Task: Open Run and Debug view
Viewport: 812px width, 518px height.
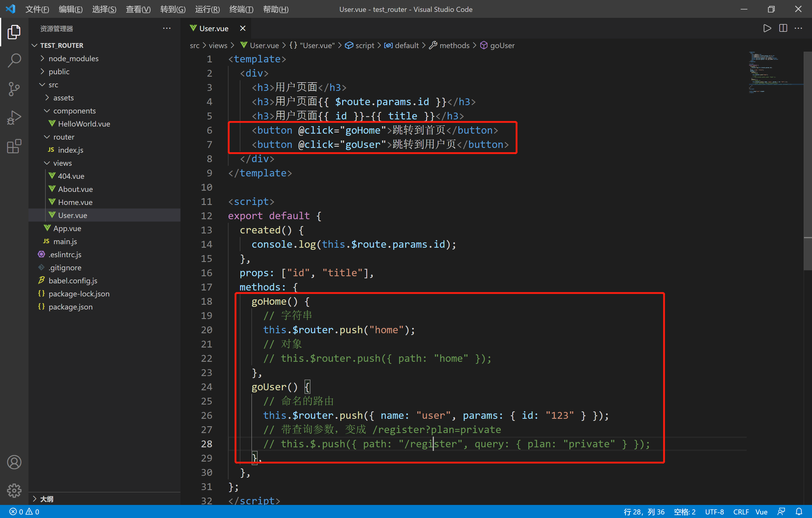Action: (x=14, y=118)
